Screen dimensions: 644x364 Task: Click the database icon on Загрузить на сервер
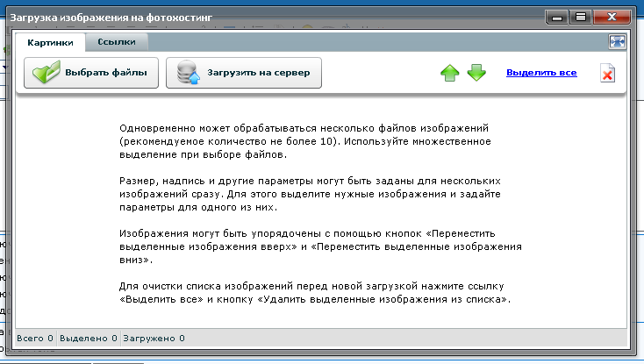tap(189, 74)
